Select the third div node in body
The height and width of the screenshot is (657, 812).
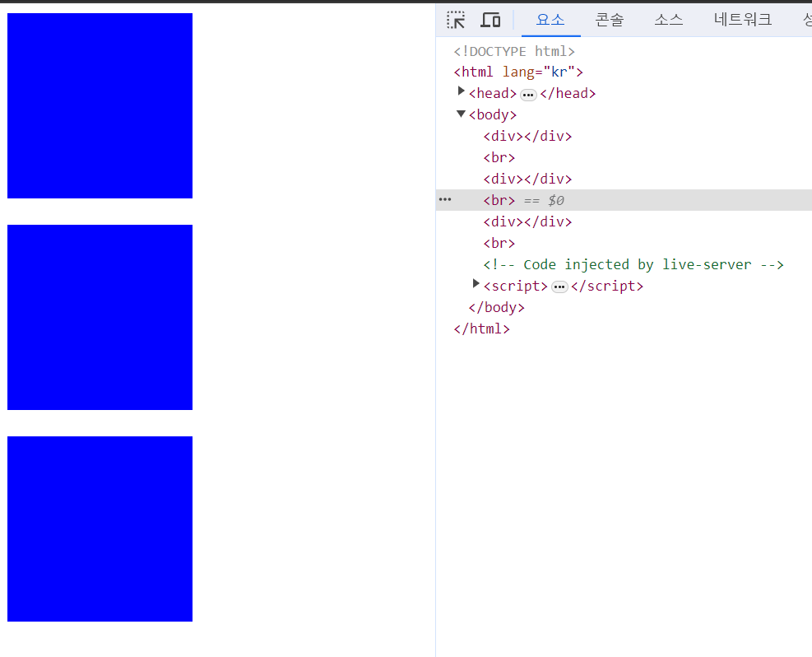[527, 221]
